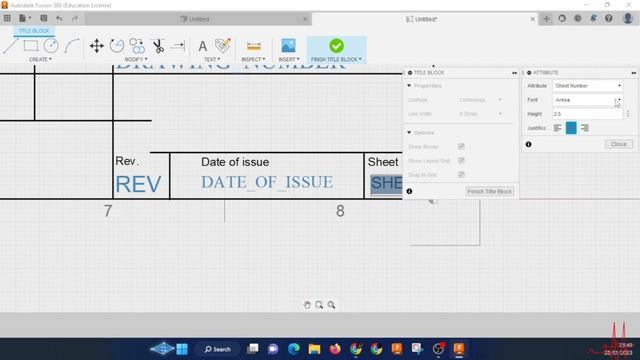Choose the Copy tool with two circles
Viewport: 640px width, 360px height.
point(137,46)
